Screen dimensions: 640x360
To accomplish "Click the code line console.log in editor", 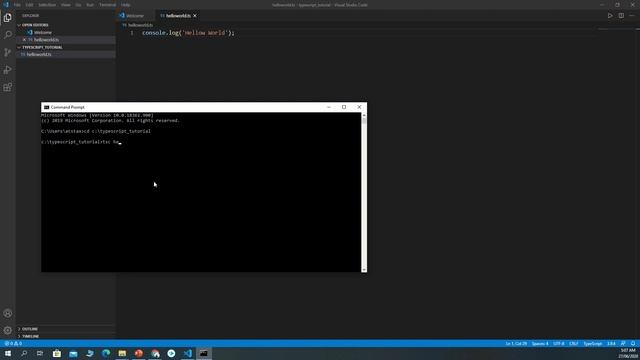I will [188, 33].
